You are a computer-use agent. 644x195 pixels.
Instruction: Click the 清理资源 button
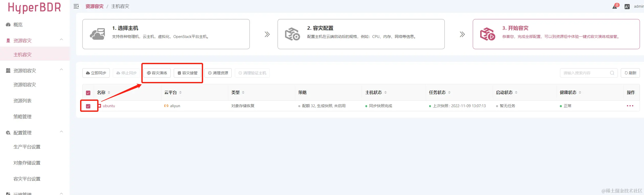pos(218,73)
